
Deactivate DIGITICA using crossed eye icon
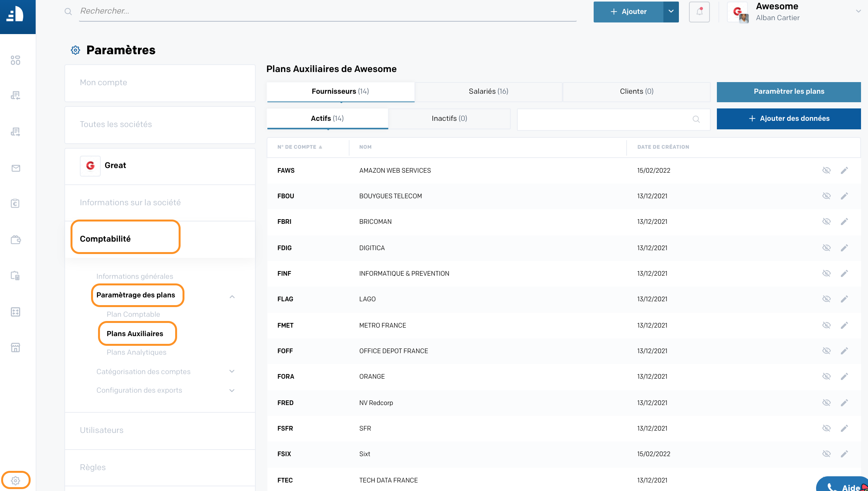click(x=827, y=248)
